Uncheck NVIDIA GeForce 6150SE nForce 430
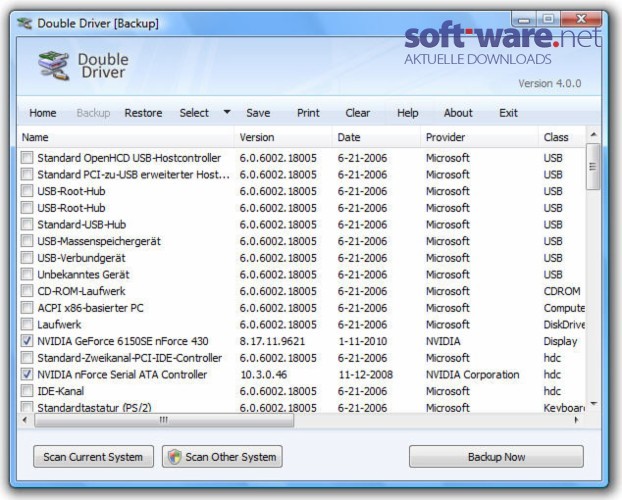This screenshot has width=622, height=500. pos(27,341)
